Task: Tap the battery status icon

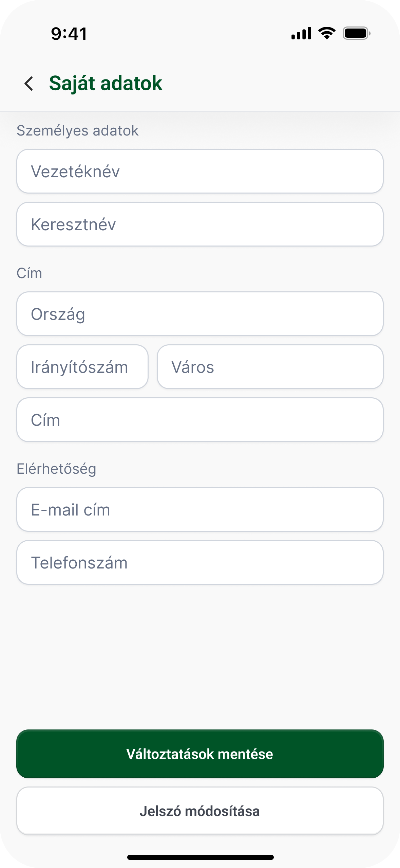Action: (356, 33)
